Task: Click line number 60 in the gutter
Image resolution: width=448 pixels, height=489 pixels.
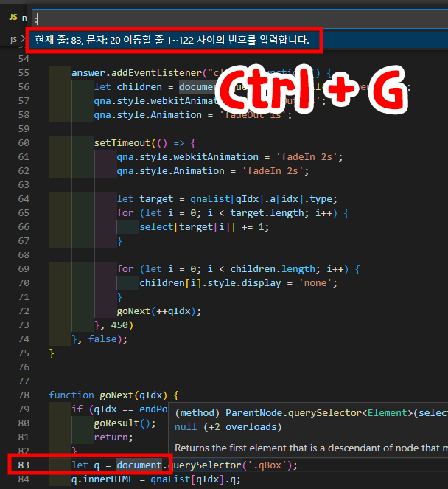Action: click(x=24, y=143)
